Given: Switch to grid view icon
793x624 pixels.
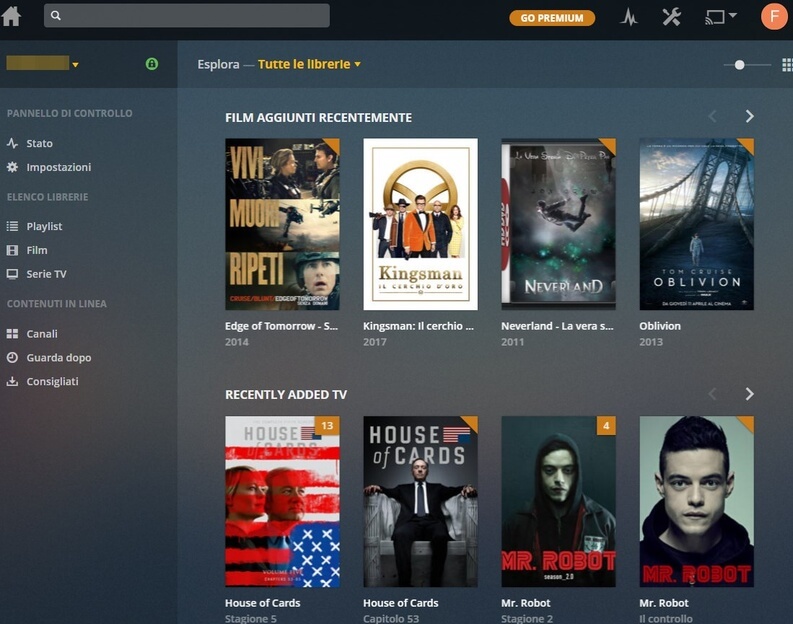Looking at the screenshot, I should 787,65.
